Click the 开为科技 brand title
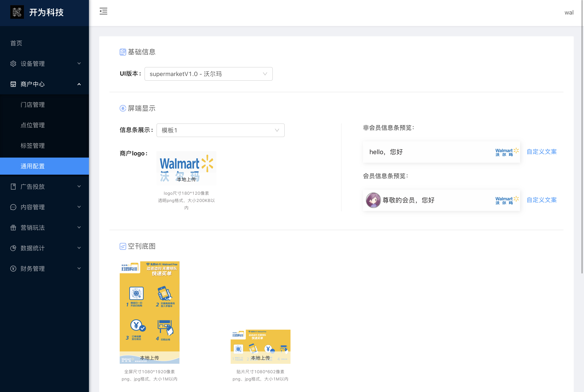Viewport: 584px width, 392px height. (46, 12)
